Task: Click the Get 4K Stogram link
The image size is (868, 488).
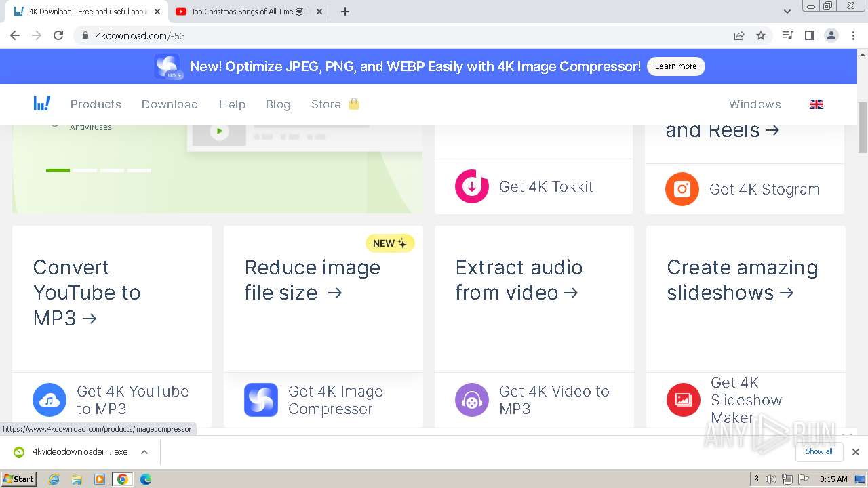Action: 764,189
